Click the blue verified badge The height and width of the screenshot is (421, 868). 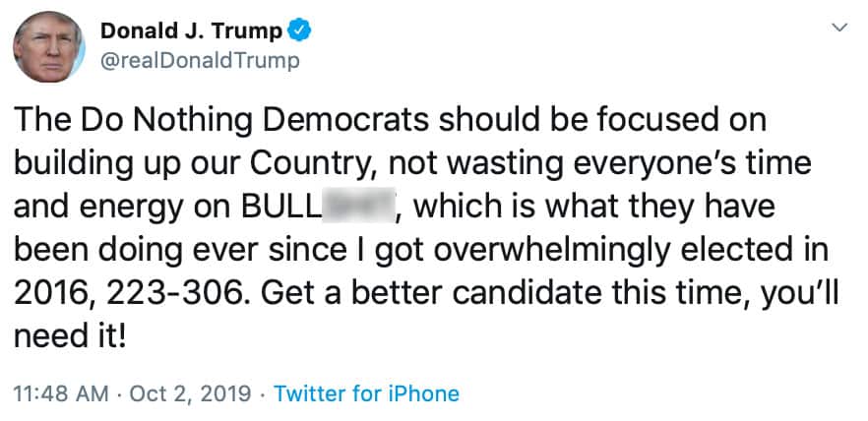point(301,32)
